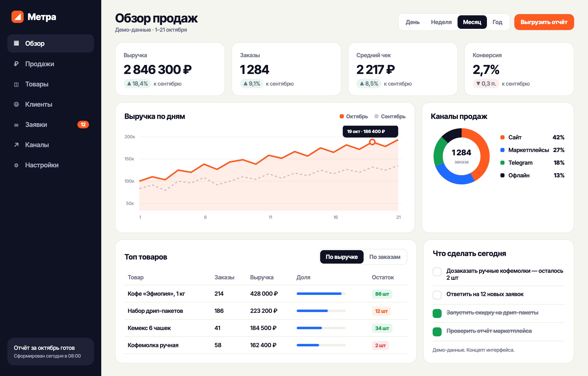The width and height of the screenshot is (588, 376).
Task: Select the Товары box icon in sidebar
Action: pos(16,84)
